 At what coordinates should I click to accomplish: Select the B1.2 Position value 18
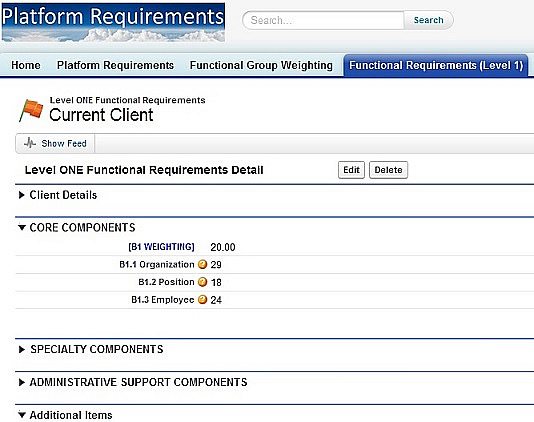(x=216, y=282)
